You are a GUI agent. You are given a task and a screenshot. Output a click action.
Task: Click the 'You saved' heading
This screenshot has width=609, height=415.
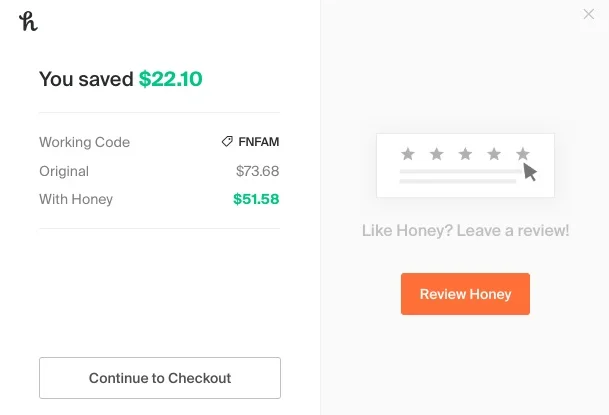[x=86, y=79]
